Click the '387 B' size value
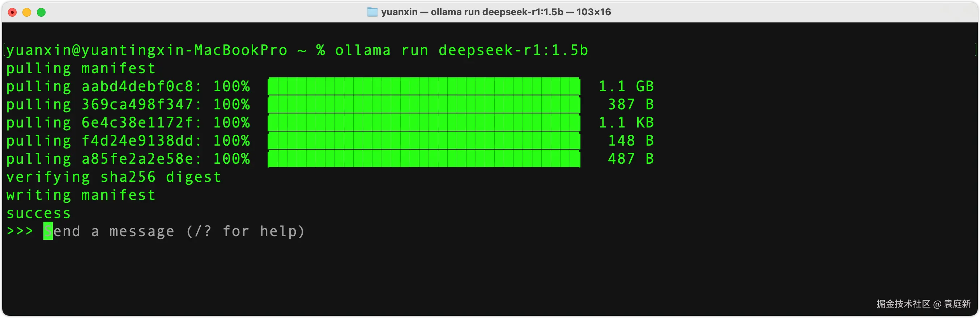This screenshot has width=980, height=318. pyautogui.click(x=631, y=104)
